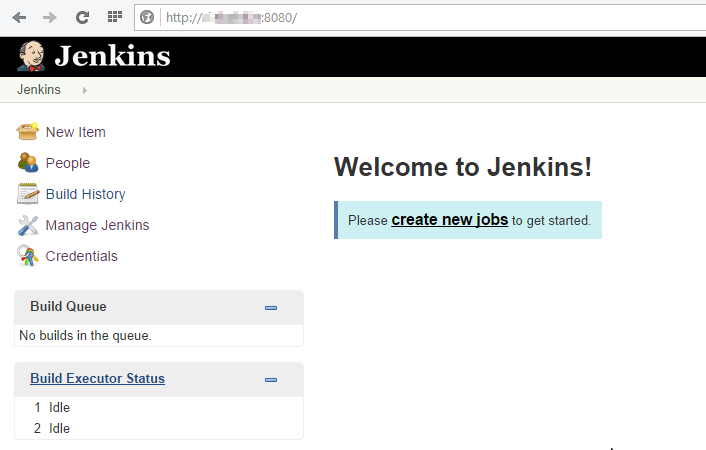706x450 pixels.
Task: Select executor 1 Idle row
Action: coord(158,407)
